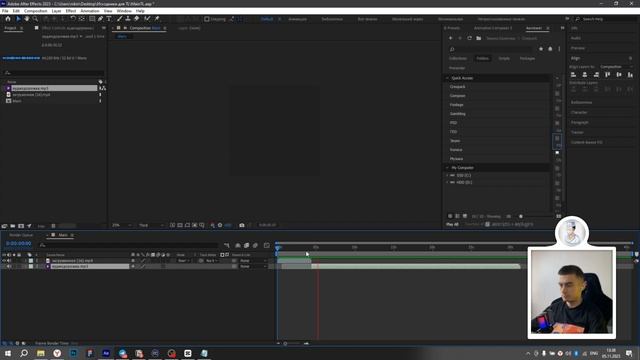Toggle the Snapping checkbox in toolbar

click(207, 19)
